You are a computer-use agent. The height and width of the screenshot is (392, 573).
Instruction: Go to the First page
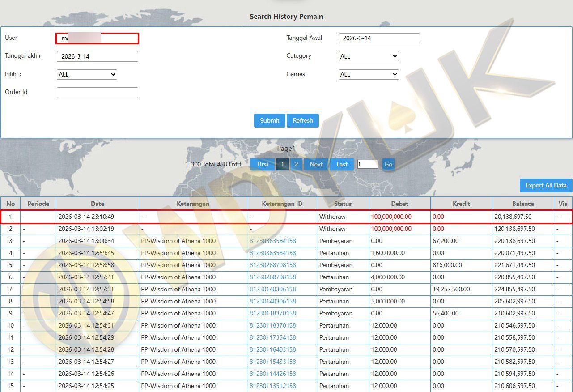click(263, 164)
